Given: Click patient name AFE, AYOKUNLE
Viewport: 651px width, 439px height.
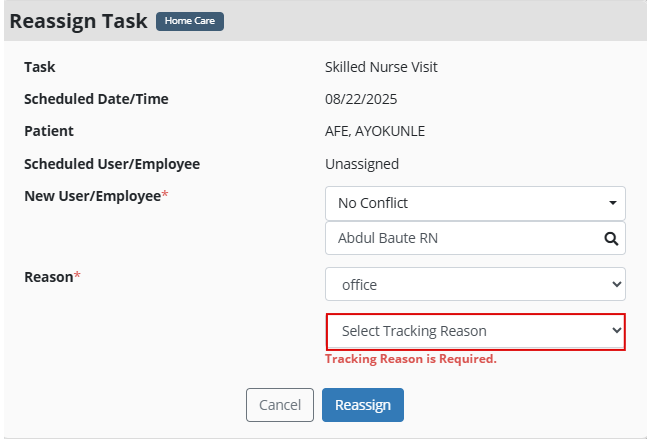Looking at the screenshot, I should click(x=375, y=131).
